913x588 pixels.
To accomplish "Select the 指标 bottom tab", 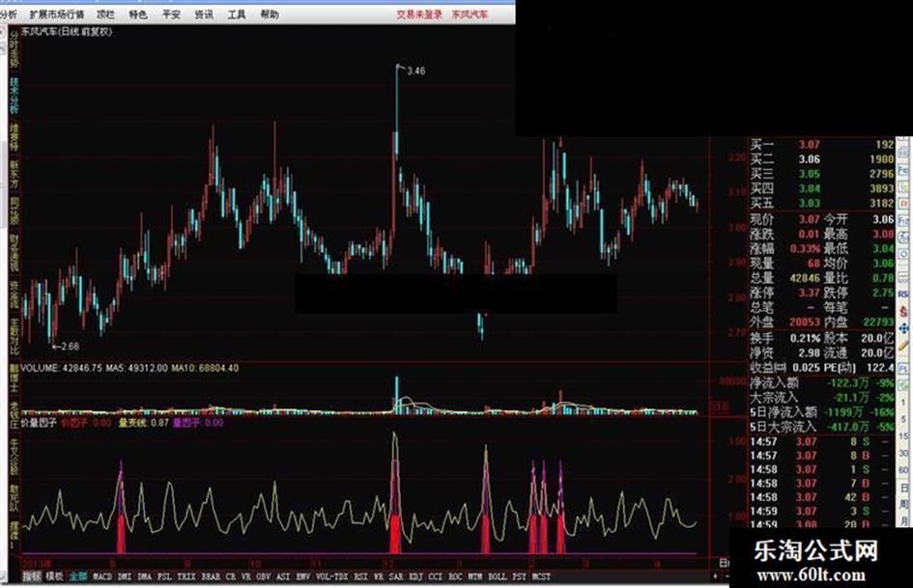I will click(32, 576).
